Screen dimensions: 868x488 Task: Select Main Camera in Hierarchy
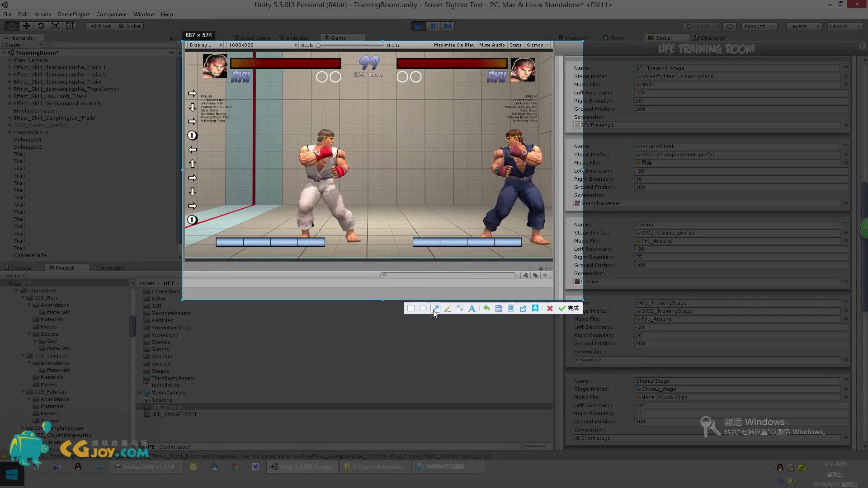(30, 60)
